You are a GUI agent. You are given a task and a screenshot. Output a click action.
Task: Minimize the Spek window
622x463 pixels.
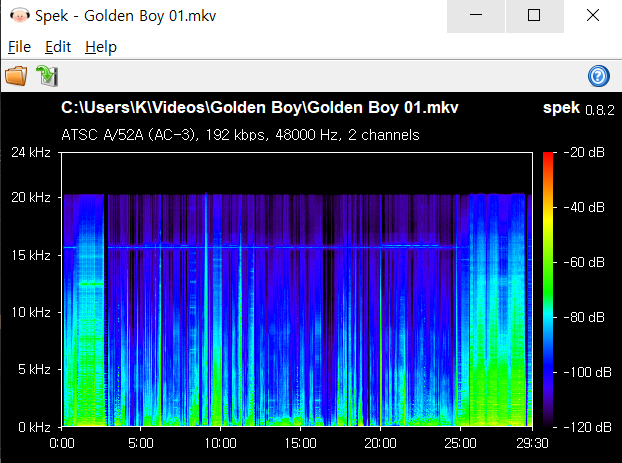(x=476, y=16)
